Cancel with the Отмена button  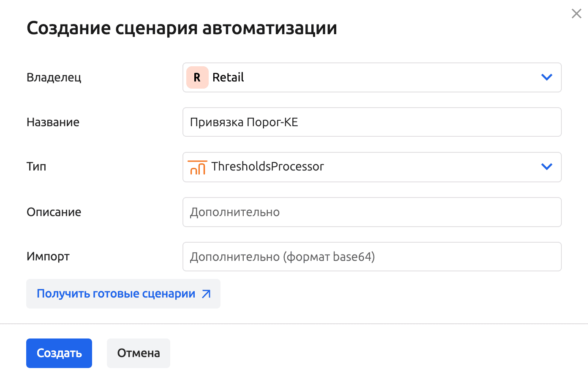tap(139, 353)
